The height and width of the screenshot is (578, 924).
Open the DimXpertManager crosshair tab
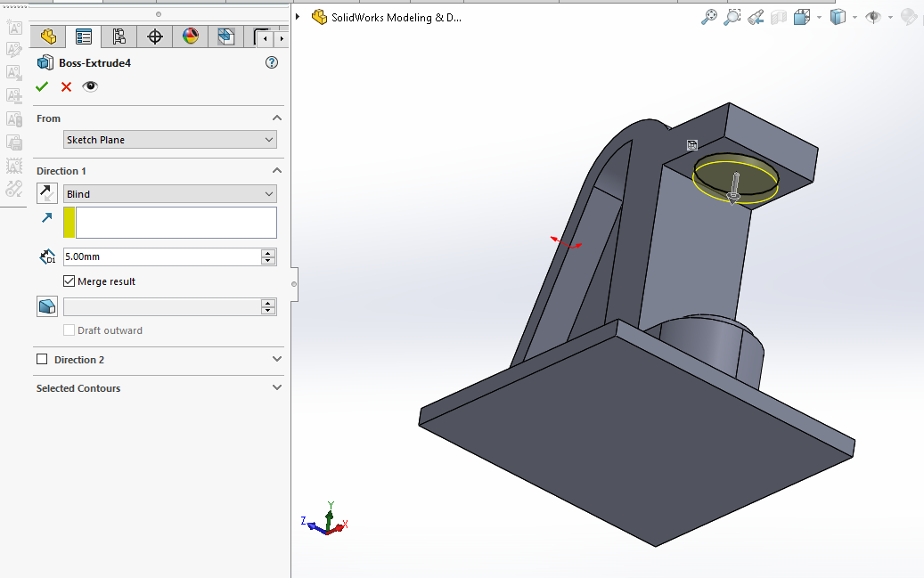(x=155, y=37)
